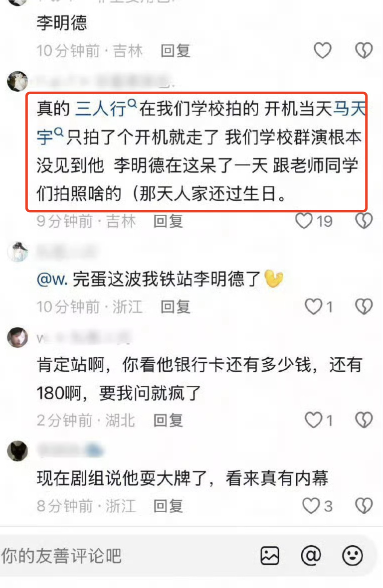Search the 三人行 hashtag link

106,108
